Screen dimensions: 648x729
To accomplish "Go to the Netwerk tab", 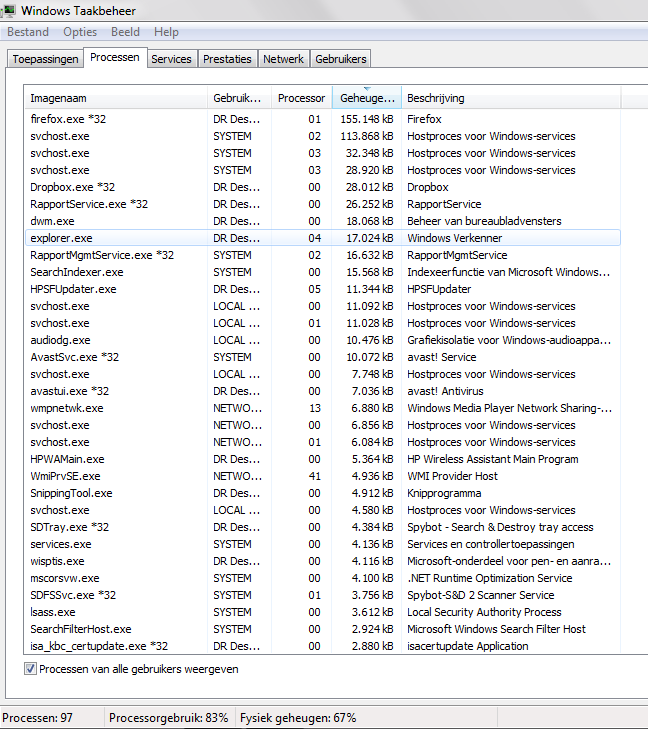I will click(x=283, y=59).
